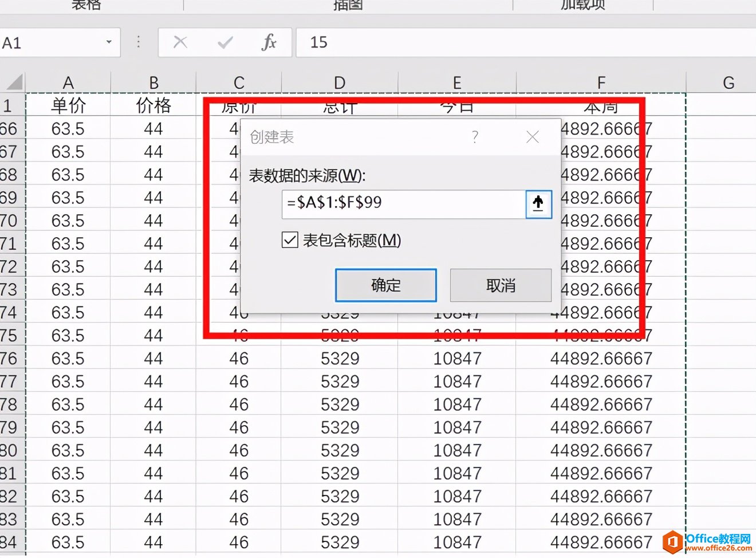Viewport: 756px width, 558px height.
Task: Click cell 46 in row 76
Action: (239, 359)
